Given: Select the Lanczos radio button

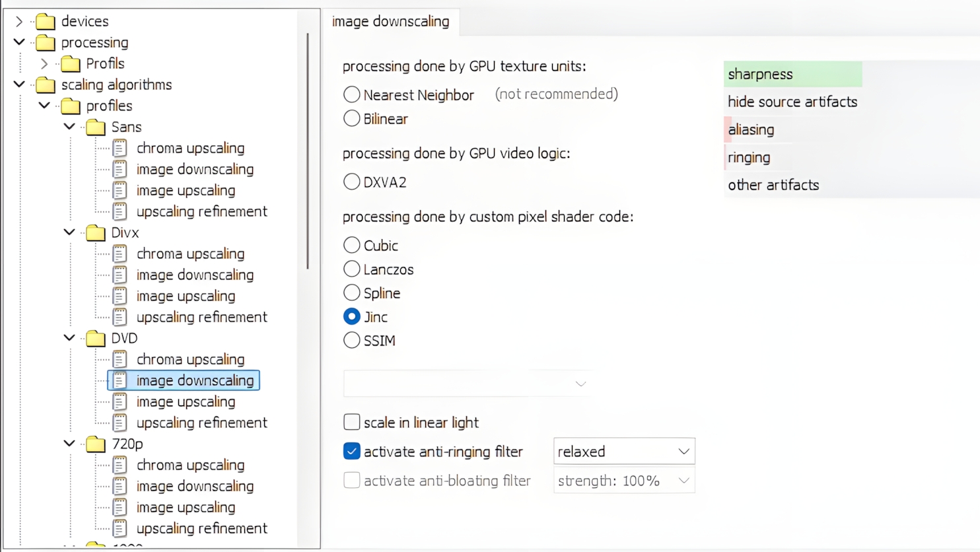Looking at the screenshot, I should [352, 269].
